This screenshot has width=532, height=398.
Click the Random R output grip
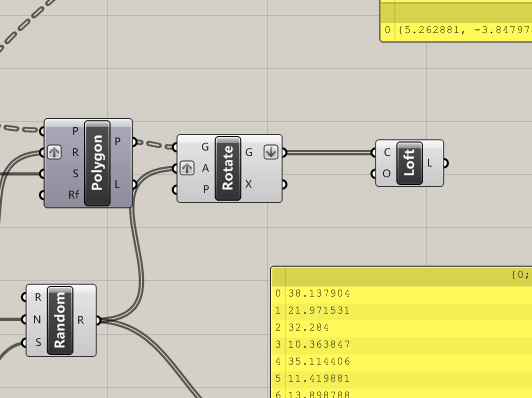(99, 320)
